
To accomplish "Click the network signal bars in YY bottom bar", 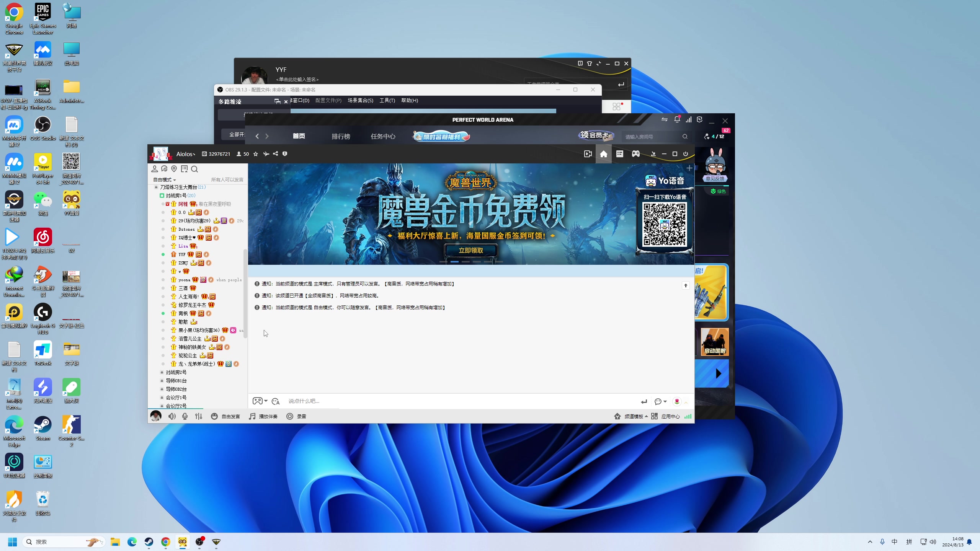I will (688, 416).
